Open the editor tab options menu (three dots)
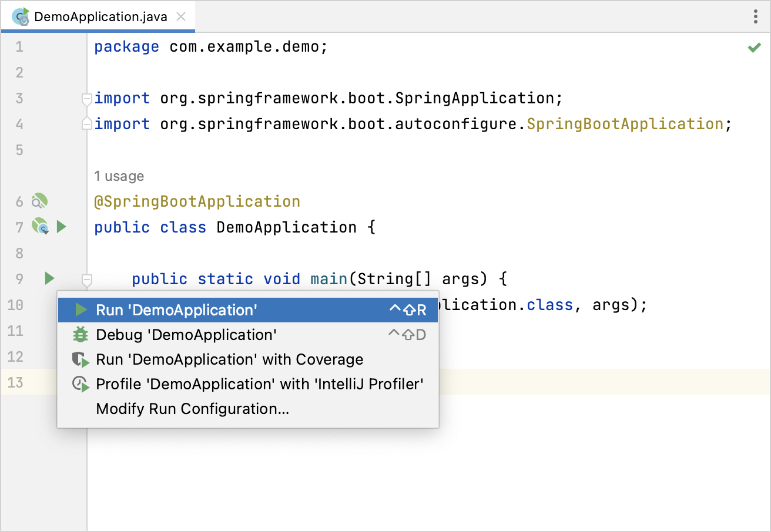Image resolution: width=771 pixels, height=532 pixels. [756, 16]
